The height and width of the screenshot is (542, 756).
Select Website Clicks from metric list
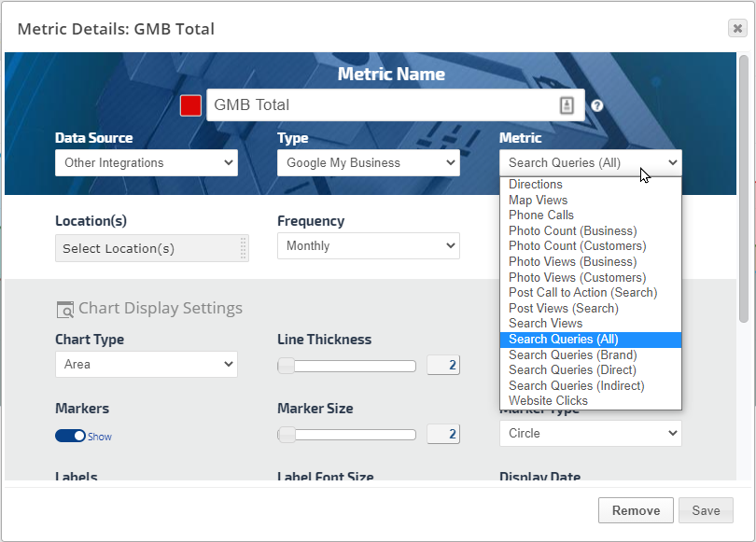pyautogui.click(x=548, y=401)
